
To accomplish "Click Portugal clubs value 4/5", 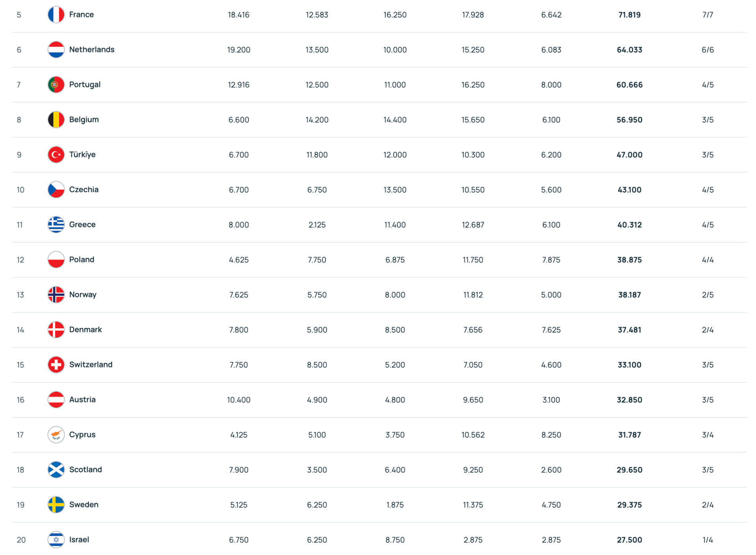I will [708, 85].
